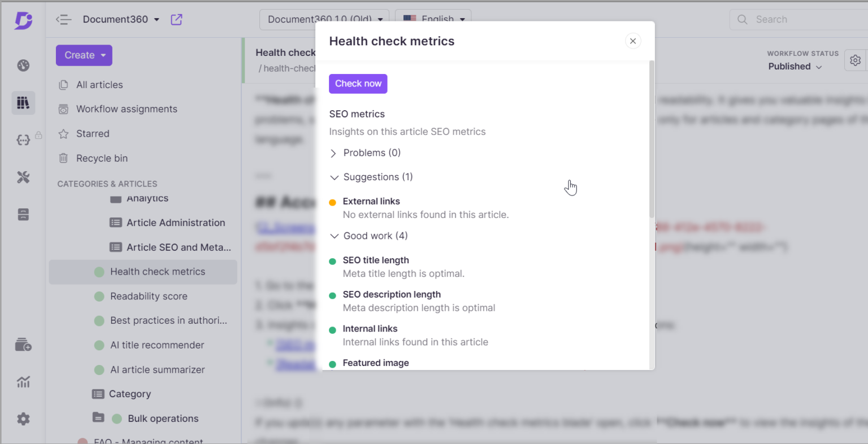868x444 pixels.
Task: Open the Recycle bin
Action: (x=102, y=158)
